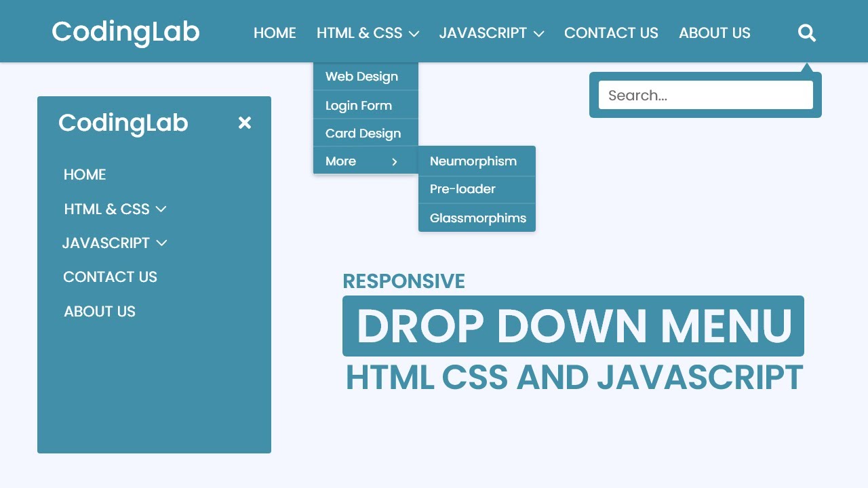Open HTML & CSS menu in navbar

[359, 33]
